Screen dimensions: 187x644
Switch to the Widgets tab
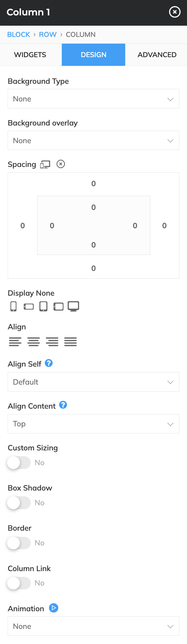pos(30,55)
